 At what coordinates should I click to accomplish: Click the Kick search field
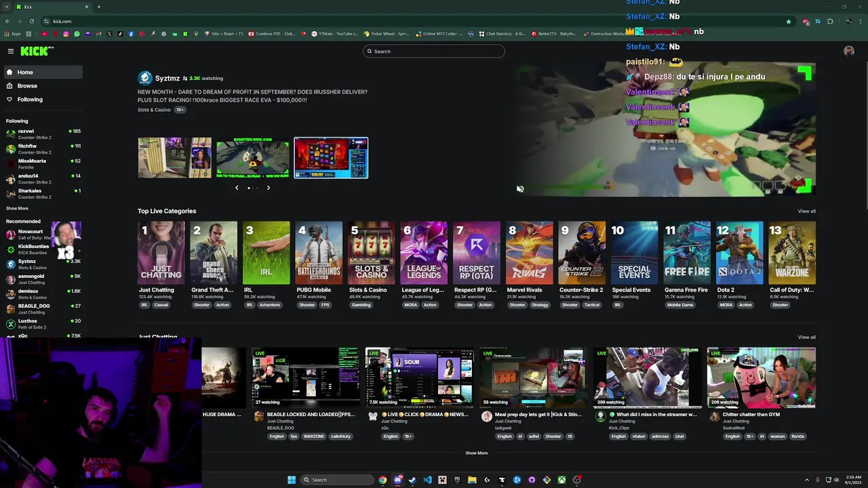tap(434, 51)
